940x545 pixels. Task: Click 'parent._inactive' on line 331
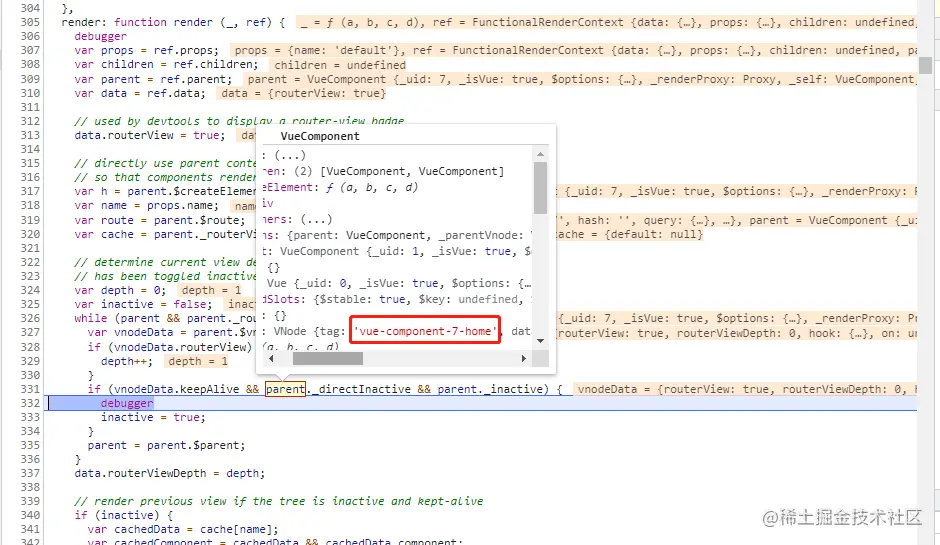490,389
